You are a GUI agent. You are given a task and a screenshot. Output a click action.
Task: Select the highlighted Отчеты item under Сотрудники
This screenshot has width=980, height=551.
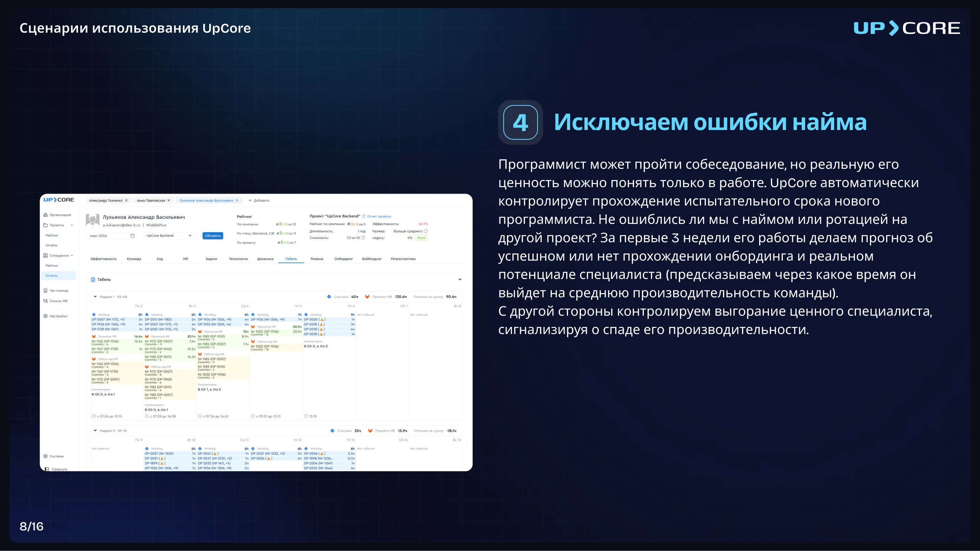point(58,276)
